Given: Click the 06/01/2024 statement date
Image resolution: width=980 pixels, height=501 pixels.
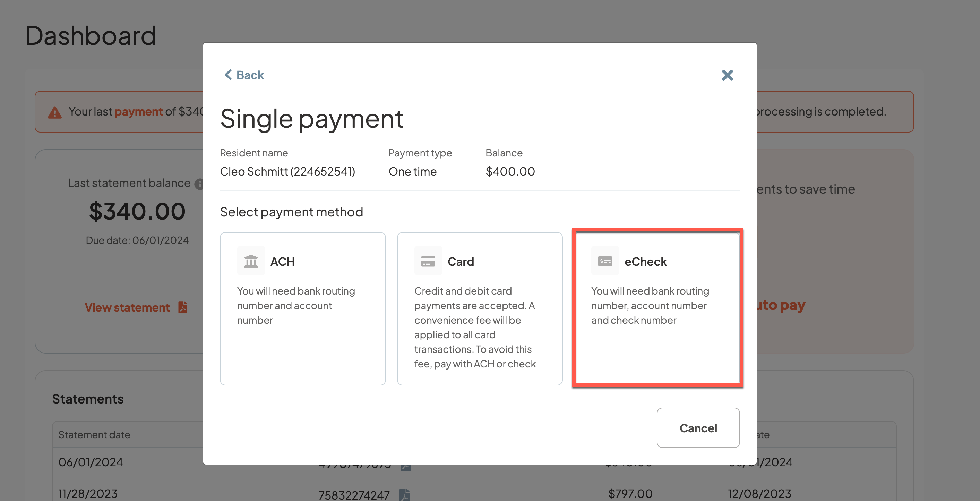Looking at the screenshot, I should pyautogui.click(x=91, y=462).
